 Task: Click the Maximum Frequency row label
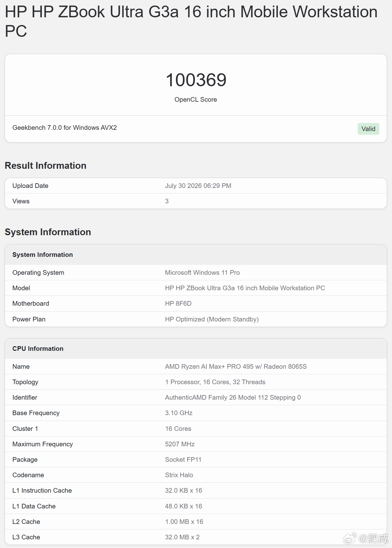click(43, 444)
